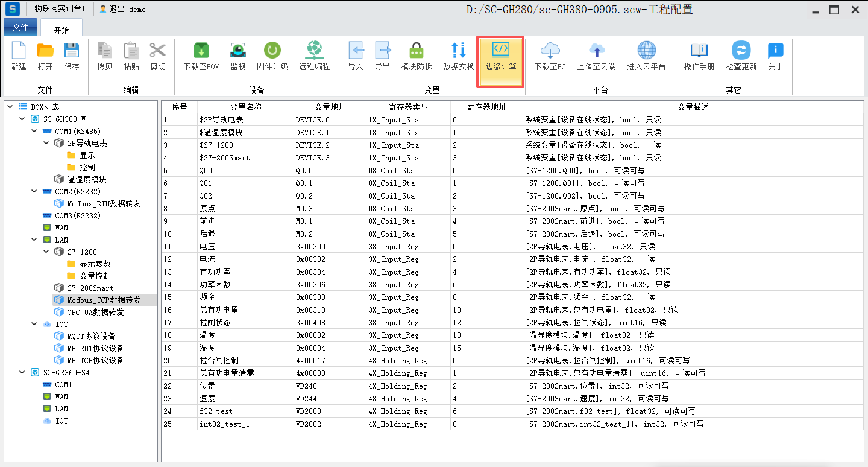Open 进入云平台 globe icon
This screenshot has width=868, height=467.
pos(646,51)
